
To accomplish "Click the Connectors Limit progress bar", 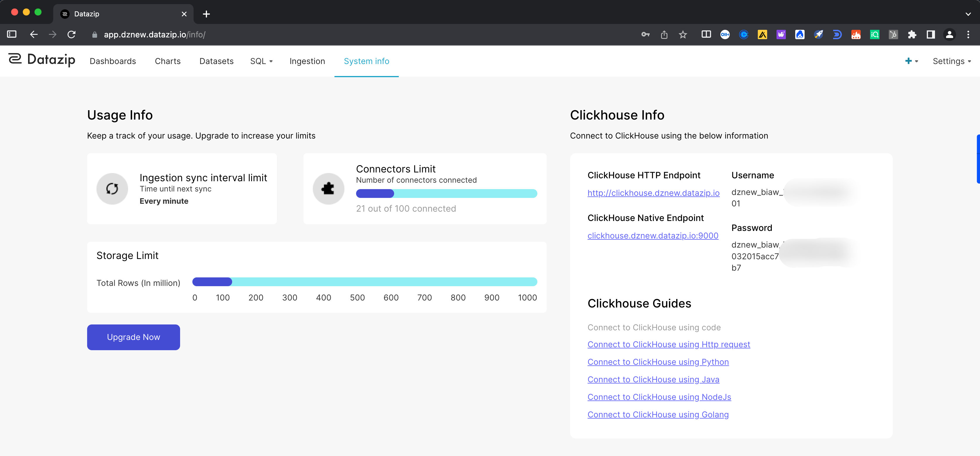I will coord(446,194).
